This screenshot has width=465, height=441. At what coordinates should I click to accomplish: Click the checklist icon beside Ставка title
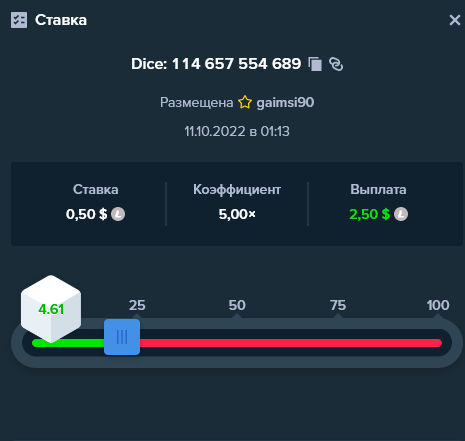pos(19,20)
